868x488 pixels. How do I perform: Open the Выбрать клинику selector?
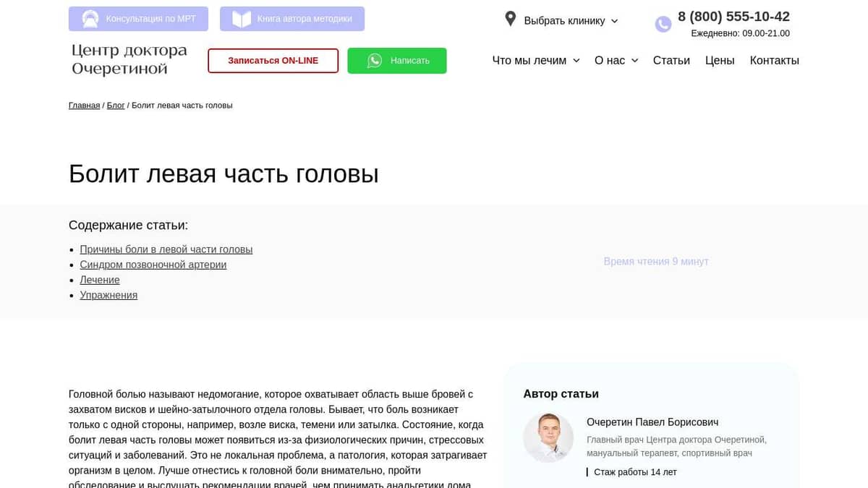coord(567,20)
